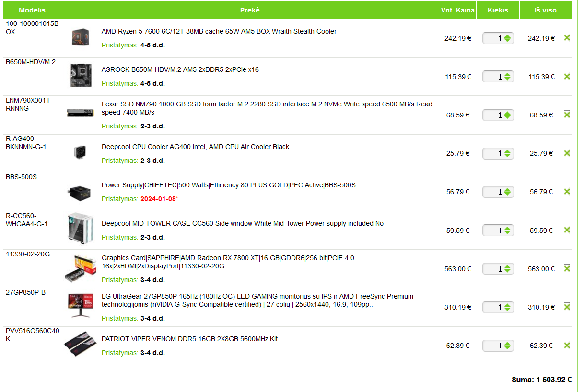
Task: Open the LG UltraGear 27GP850P monitor link
Action: tap(257, 300)
